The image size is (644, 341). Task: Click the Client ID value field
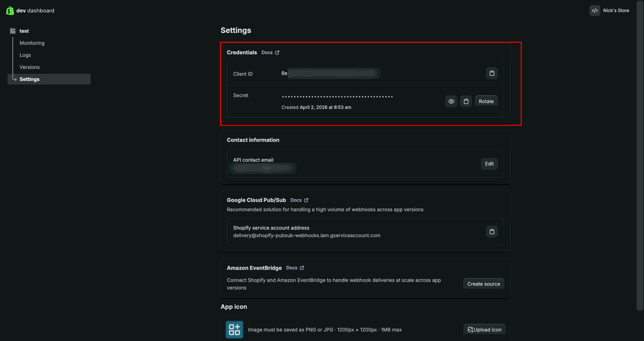[x=331, y=73]
